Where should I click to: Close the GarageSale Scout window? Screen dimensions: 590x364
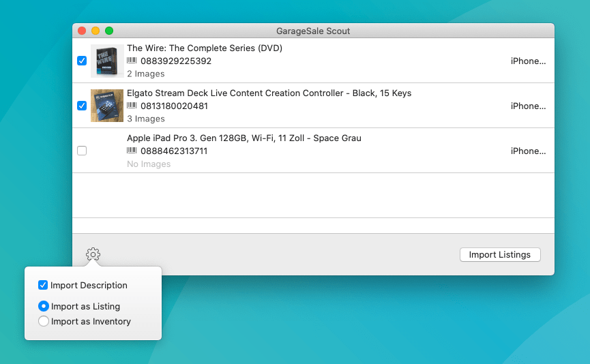(82, 31)
